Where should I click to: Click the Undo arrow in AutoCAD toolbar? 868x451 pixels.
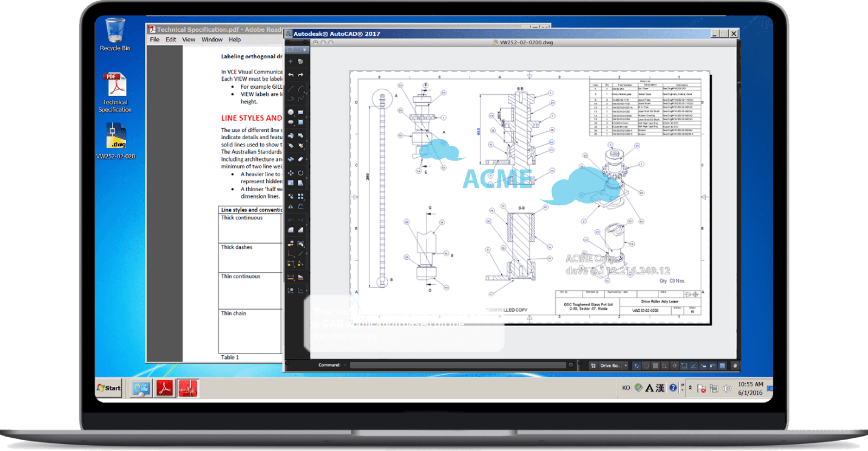[x=291, y=75]
